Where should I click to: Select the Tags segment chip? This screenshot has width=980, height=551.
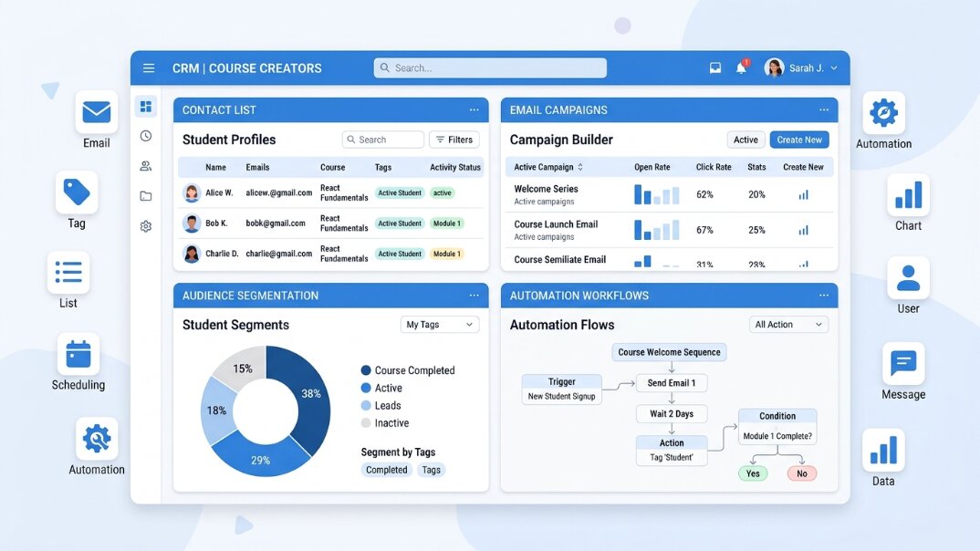point(431,470)
